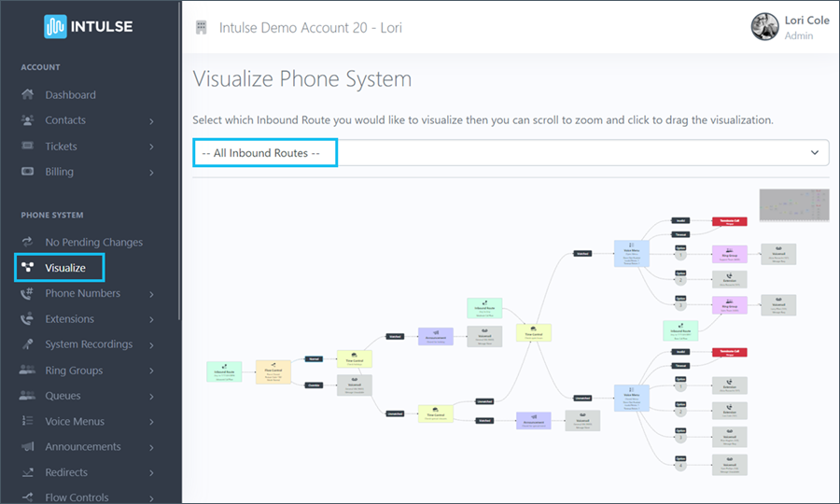Screen dimensions: 840x504
Task: Click the Phone Numbers hash icon
Action: pos(27,293)
